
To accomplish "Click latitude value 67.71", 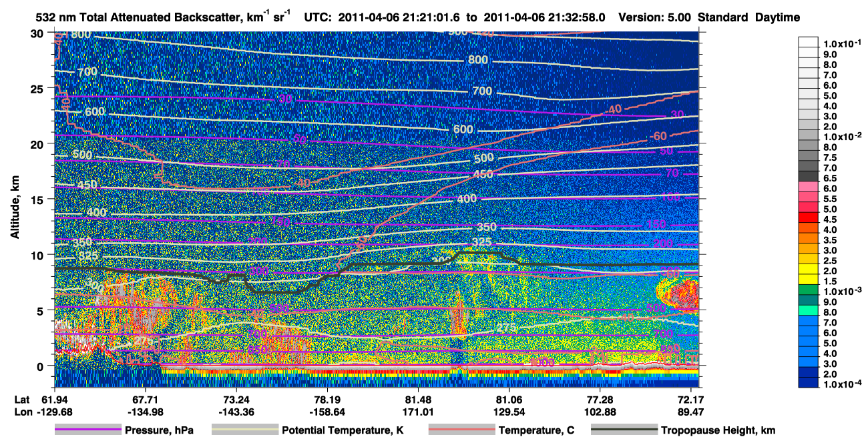I will point(145,399).
